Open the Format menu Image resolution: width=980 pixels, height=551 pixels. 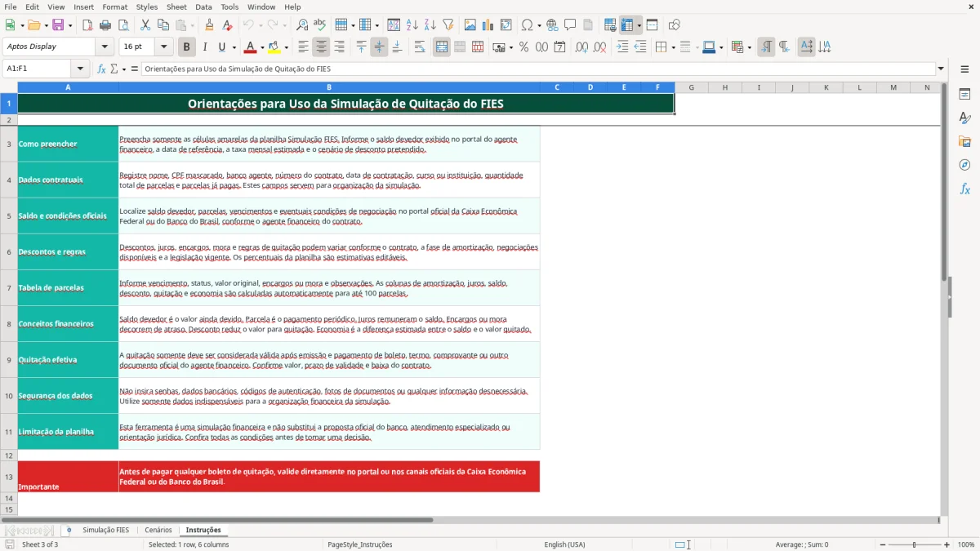click(x=114, y=7)
